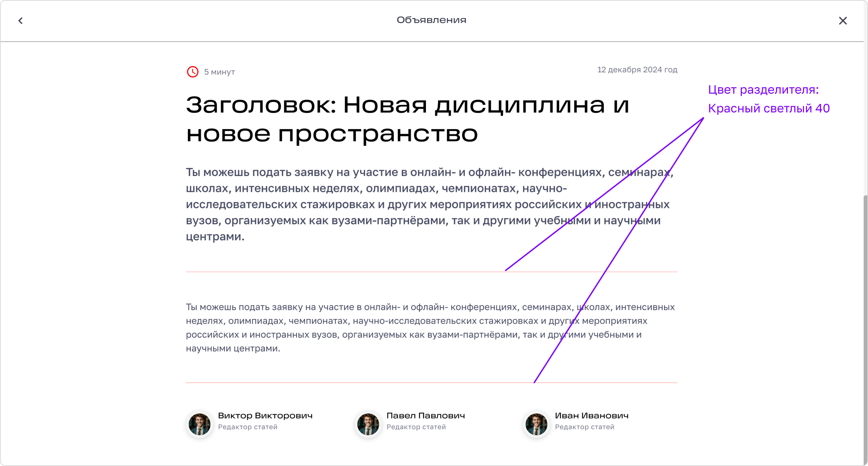The width and height of the screenshot is (868, 466).
Task: Open Виктор Викторович's avatar photo
Action: point(200,424)
